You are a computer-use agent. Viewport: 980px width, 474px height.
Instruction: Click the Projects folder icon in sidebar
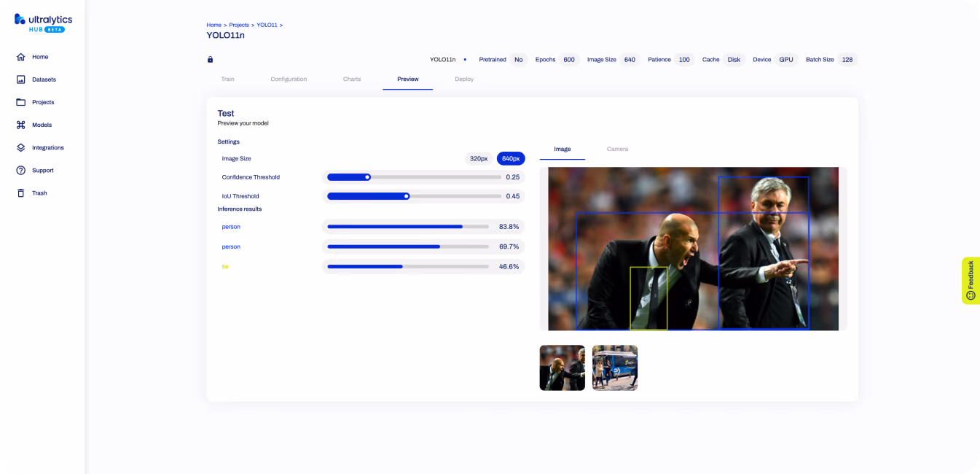(20, 102)
